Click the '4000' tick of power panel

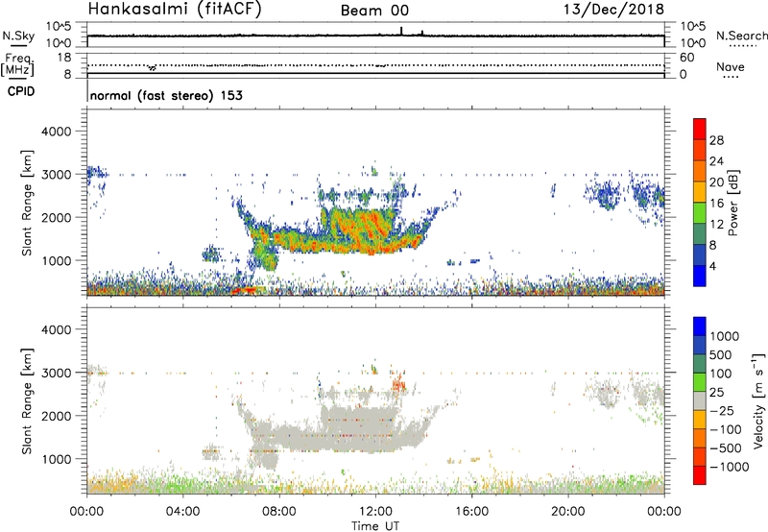[x=57, y=132]
